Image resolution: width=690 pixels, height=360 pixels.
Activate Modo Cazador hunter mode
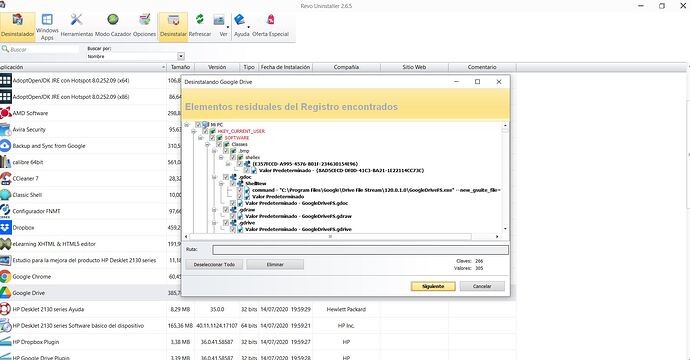pos(113,26)
